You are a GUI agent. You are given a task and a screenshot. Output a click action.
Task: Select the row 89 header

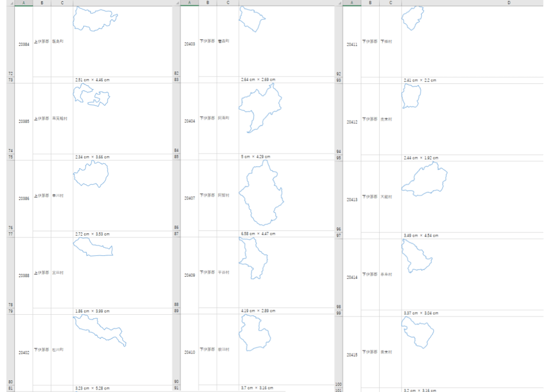click(x=176, y=311)
